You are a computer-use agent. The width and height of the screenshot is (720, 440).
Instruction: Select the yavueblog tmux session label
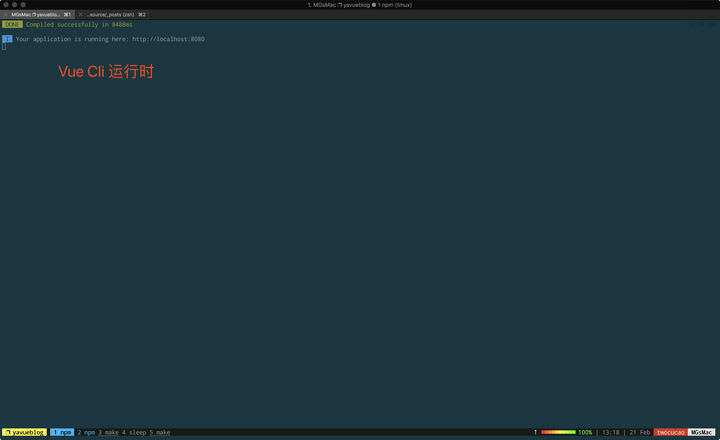point(24,432)
